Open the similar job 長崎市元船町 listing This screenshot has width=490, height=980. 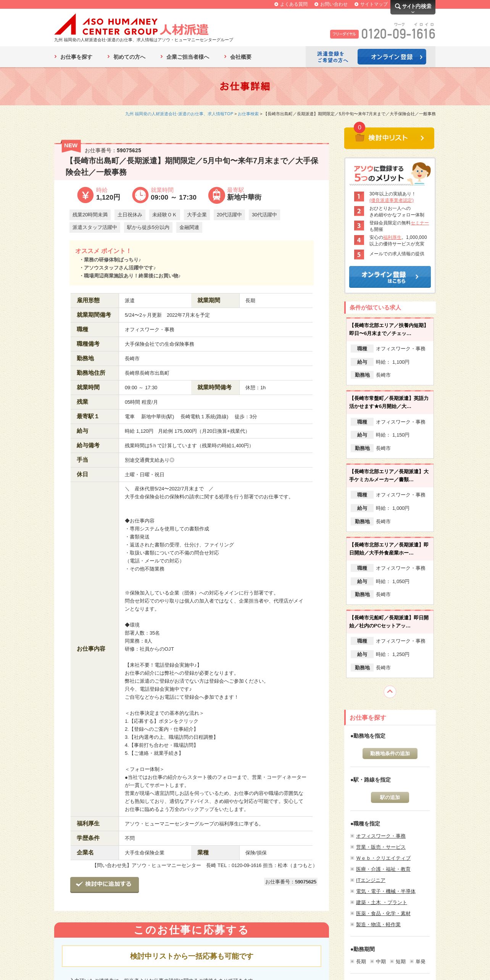pyautogui.click(x=390, y=622)
